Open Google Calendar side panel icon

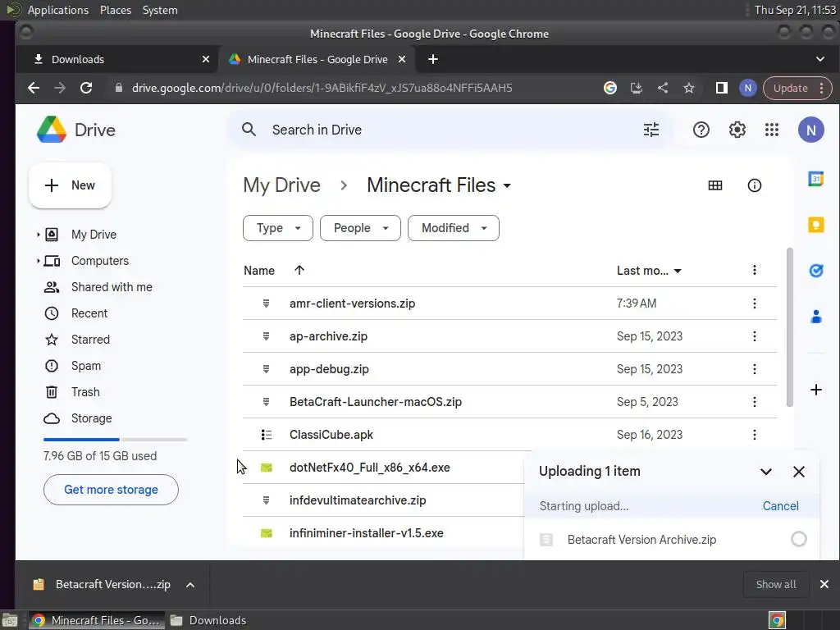tap(816, 179)
